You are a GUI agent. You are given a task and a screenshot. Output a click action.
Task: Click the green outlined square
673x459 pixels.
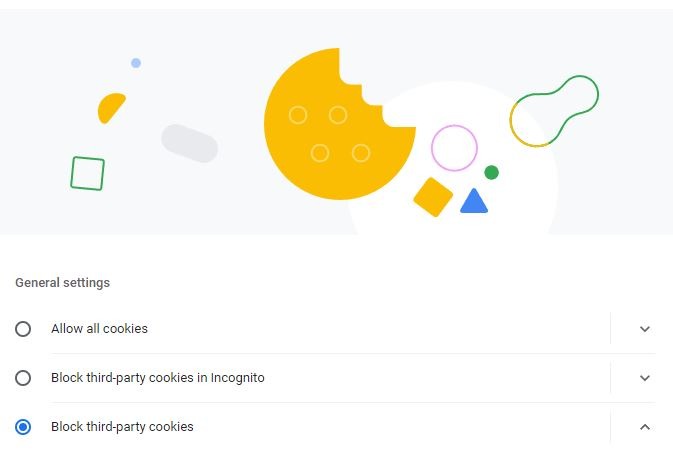pyautogui.click(x=88, y=173)
